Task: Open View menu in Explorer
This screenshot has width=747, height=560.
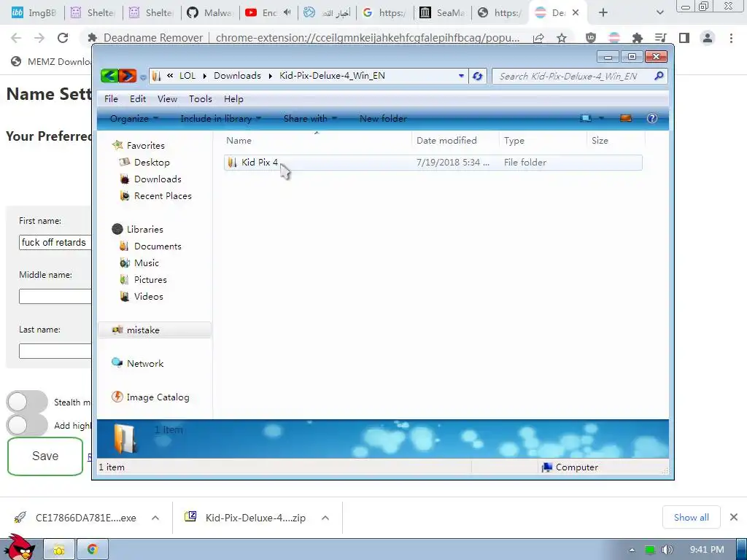Action: pos(167,99)
